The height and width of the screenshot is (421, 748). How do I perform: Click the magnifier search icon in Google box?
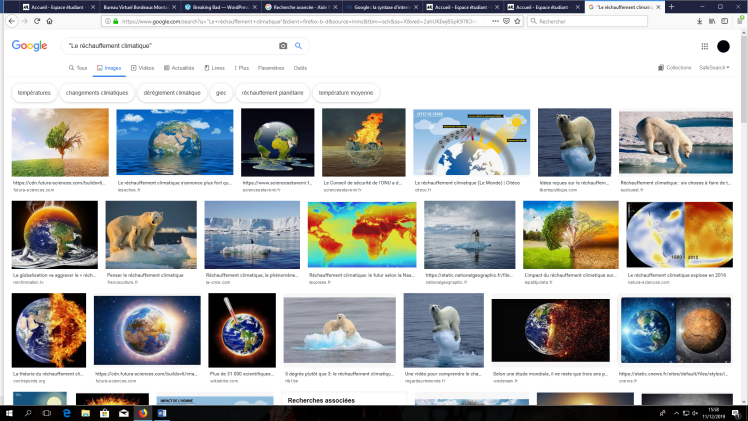(x=299, y=46)
